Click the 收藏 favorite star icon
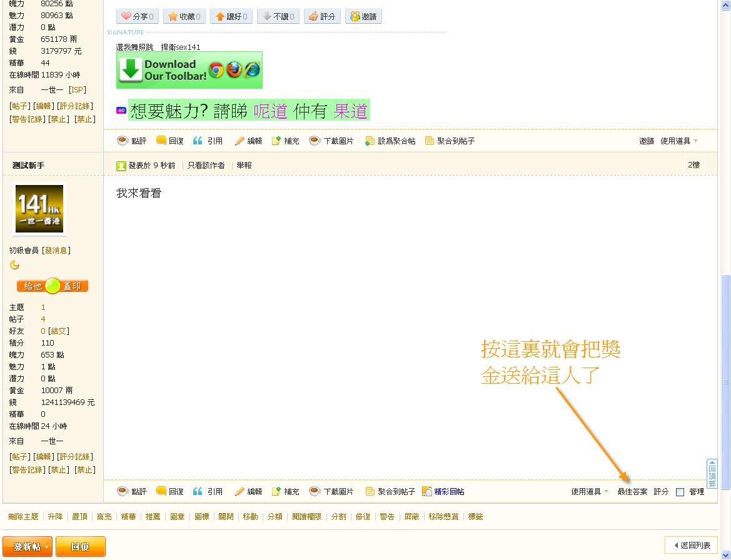 pyautogui.click(x=174, y=16)
